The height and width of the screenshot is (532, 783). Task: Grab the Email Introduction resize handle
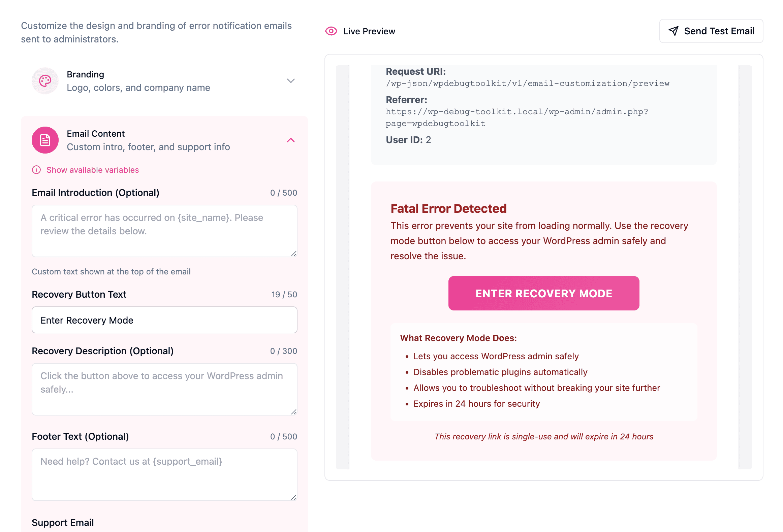(x=294, y=254)
